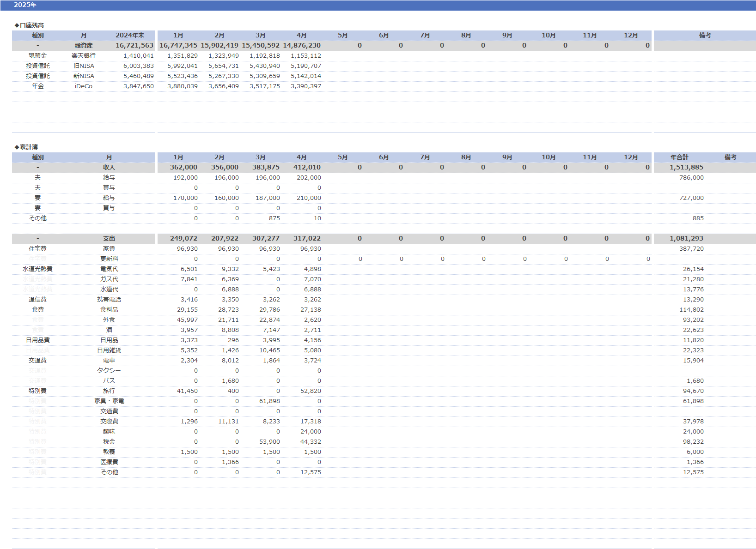
Task: Select the 支出 total row label
Action: 109,239
